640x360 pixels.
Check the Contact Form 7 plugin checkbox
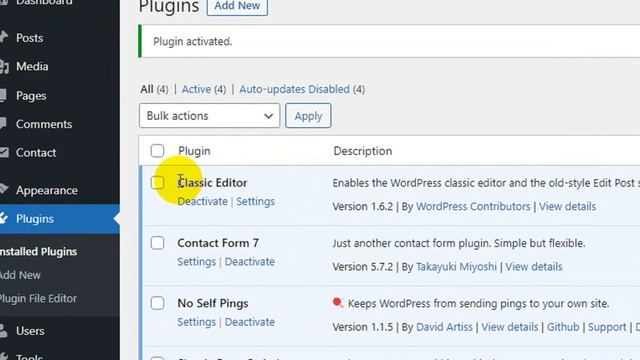pos(157,243)
